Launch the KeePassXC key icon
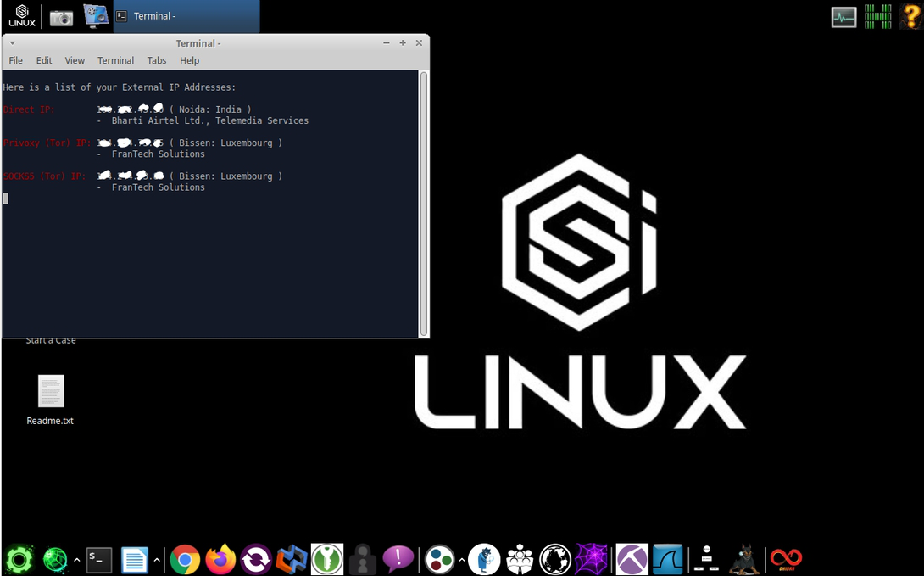This screenshot has width=924, height=576. (x=327, y=559)
